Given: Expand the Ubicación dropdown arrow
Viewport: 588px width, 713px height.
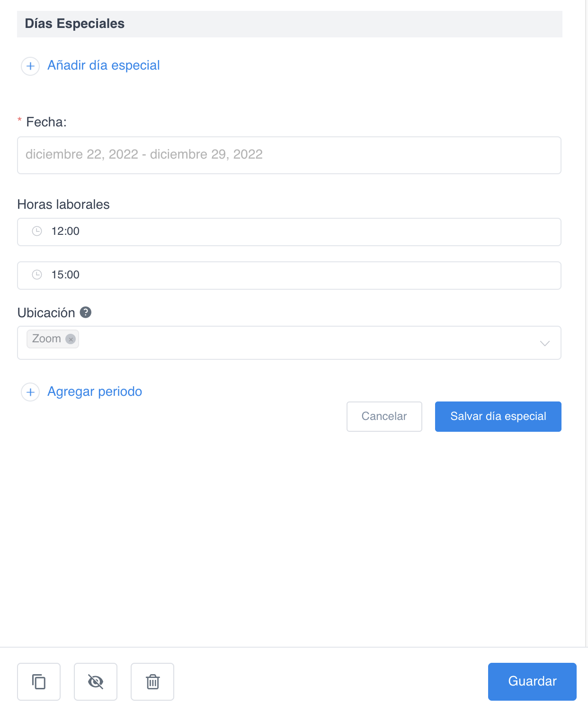Looking at the screenshot, I should [544, 343].
